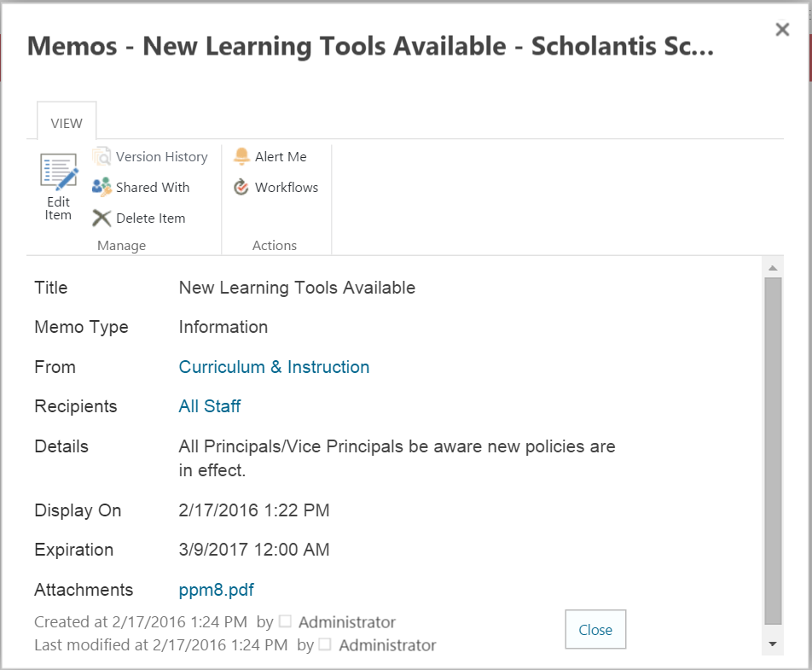This screenshot has width=812, height=670.
Task: Click the Alert Me label text
Action: click(x=281, y=157)
